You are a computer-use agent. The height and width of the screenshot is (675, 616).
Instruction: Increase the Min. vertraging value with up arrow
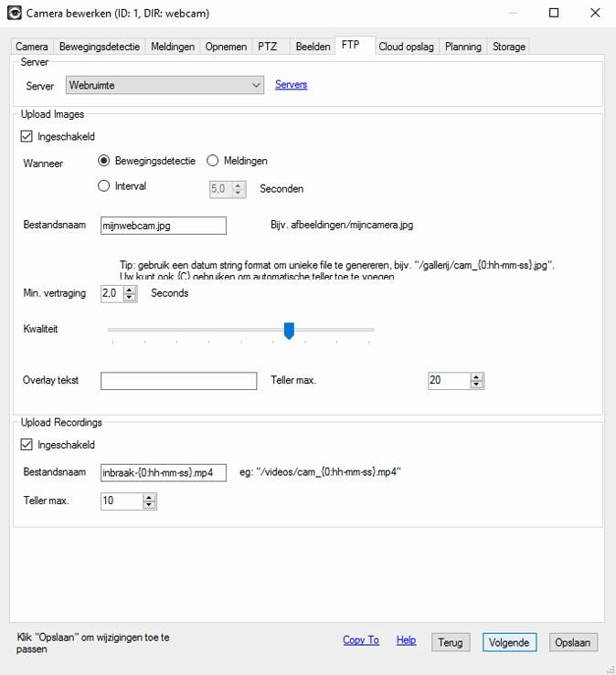tap(130, 290)
